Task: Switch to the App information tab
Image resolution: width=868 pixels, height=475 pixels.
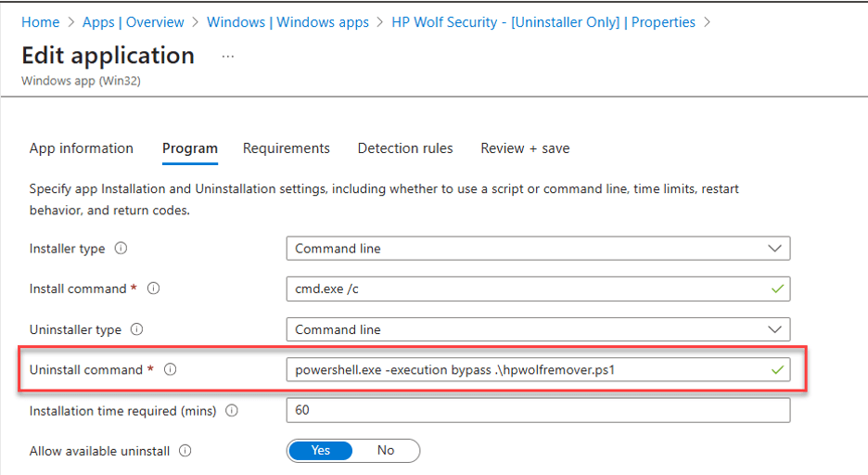Action: (82, 148)
